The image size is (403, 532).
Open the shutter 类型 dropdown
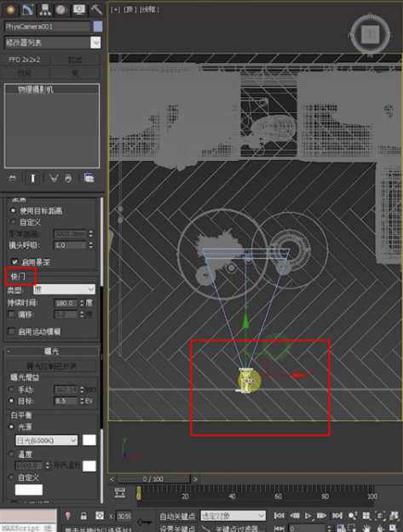click(64, 289)
